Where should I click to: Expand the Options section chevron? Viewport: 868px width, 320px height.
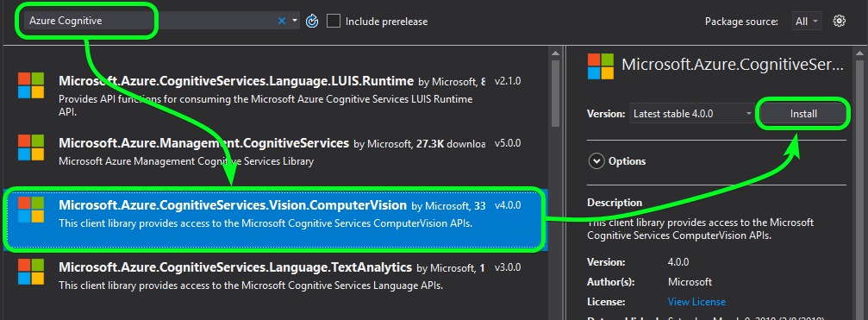[x=596, y=161]
